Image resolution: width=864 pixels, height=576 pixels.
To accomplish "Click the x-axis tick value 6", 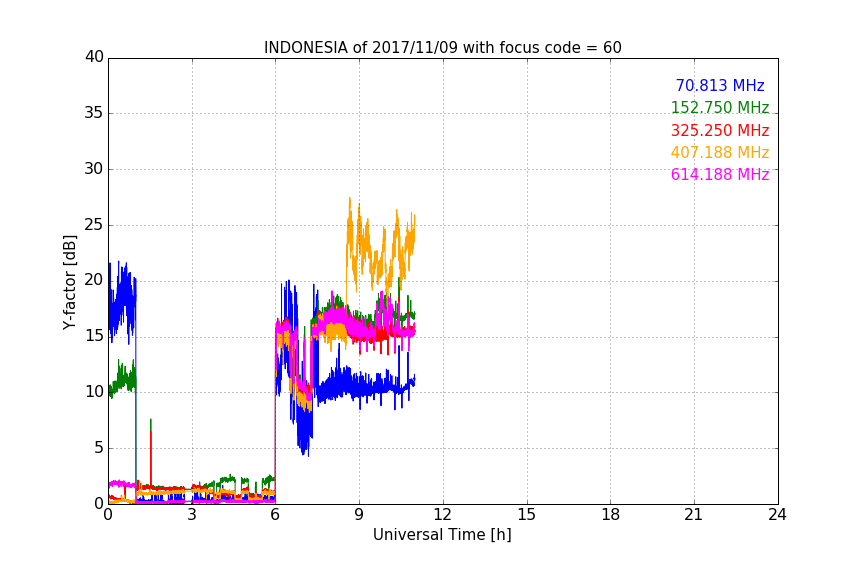I will coord(275,515).
